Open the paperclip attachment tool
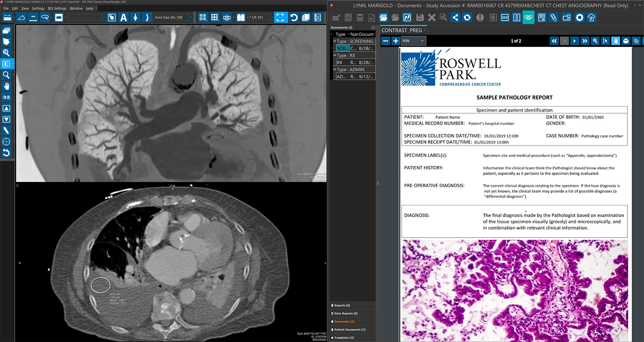The width and height of the screenshot is (644, 342). click(x=553, y=18)
